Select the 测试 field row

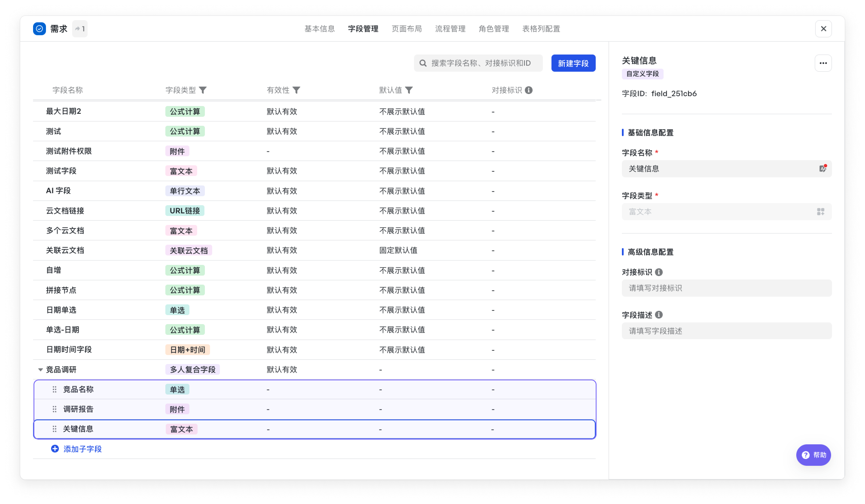(314, 131)
